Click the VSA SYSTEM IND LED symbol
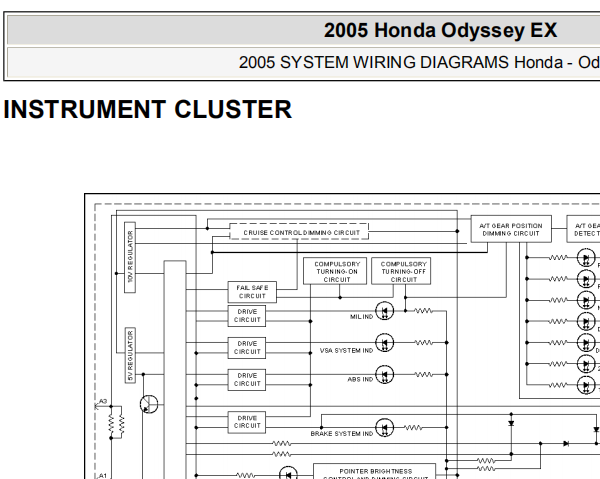This screenshot has height=479, width=600. pos(385,343)
